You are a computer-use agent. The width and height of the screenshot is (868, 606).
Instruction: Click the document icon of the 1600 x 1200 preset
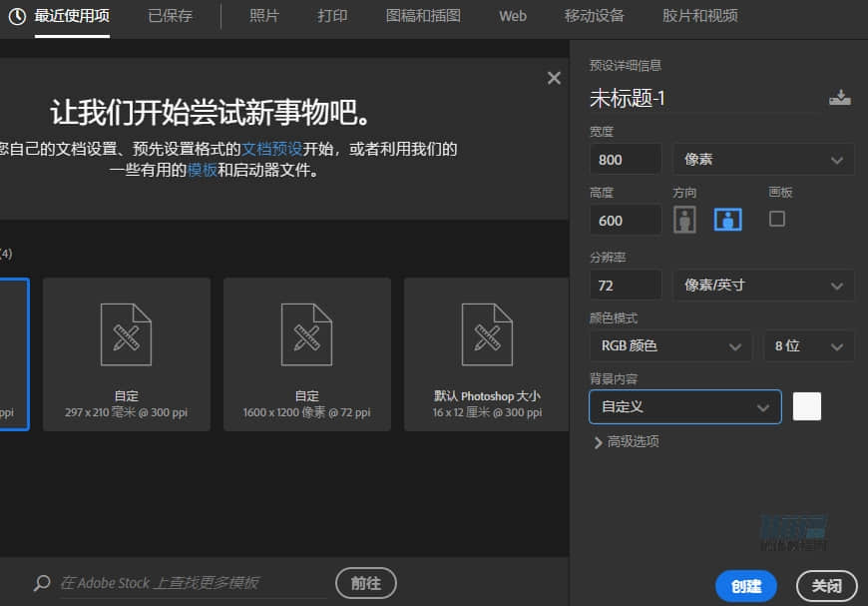coord(306,334)
